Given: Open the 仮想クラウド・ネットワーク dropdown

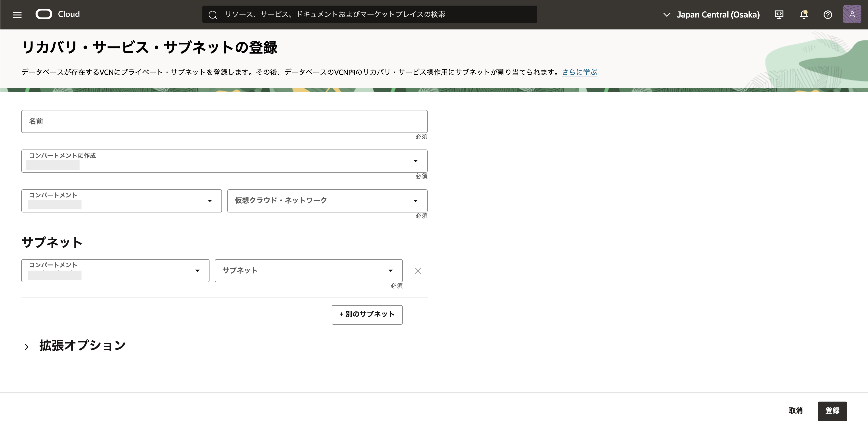Looking at the screenshot, I should (x=327, y=201).
